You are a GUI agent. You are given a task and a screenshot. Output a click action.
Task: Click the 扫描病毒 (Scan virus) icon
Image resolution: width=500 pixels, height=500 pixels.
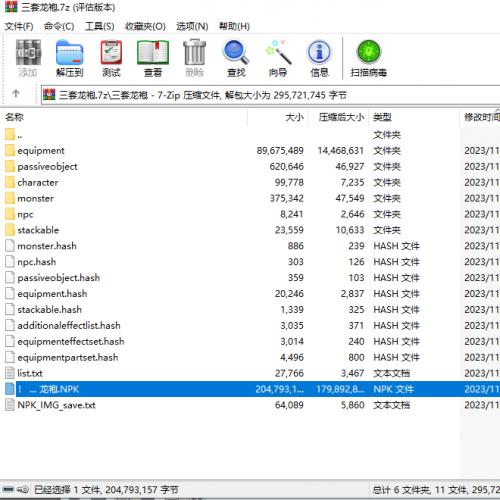click(x=368, y=58)
